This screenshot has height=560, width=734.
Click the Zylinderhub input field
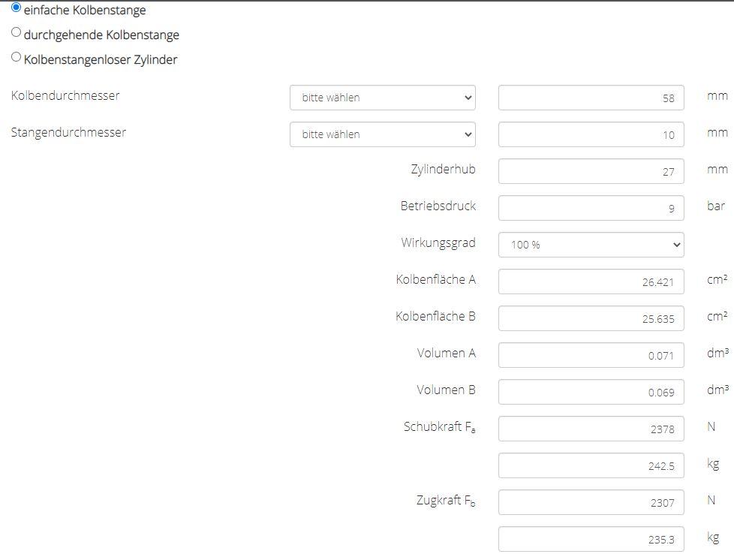click(591, 171)
